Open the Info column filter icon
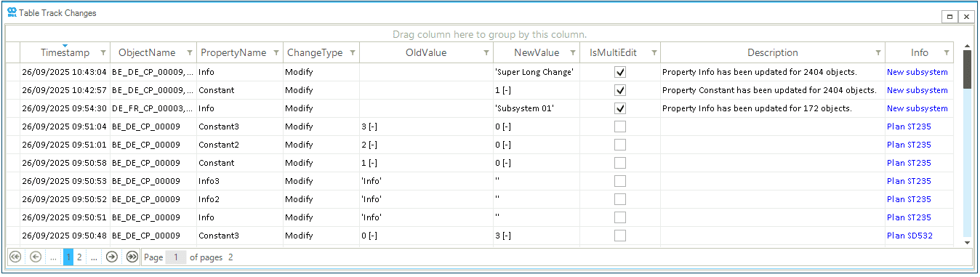The width and height of the screenshot is (980, 277). pos(947,53)
